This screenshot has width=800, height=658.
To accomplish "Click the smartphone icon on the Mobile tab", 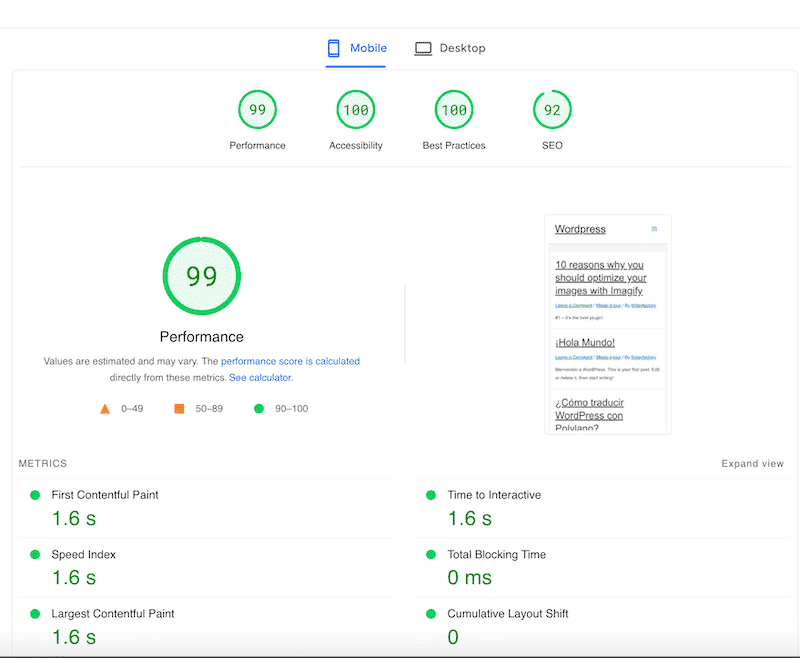I will click(333, 47).
